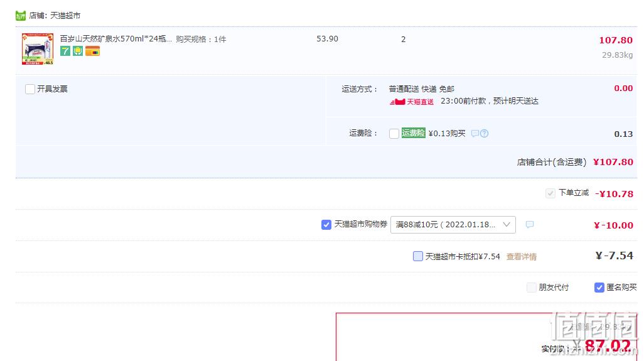Open the 百岁山天然矿泉水570ml*24瓶 product title
Screen dimensions: 644x361
click(116, 38)
